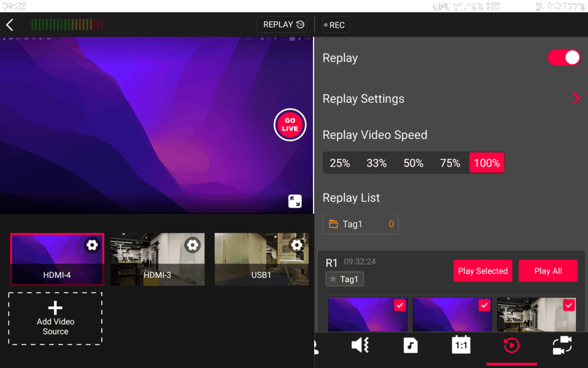Viewport: 588px width, 368px height.
Task: Open Replay Settings chevron
Action: [x=576, y=98]
